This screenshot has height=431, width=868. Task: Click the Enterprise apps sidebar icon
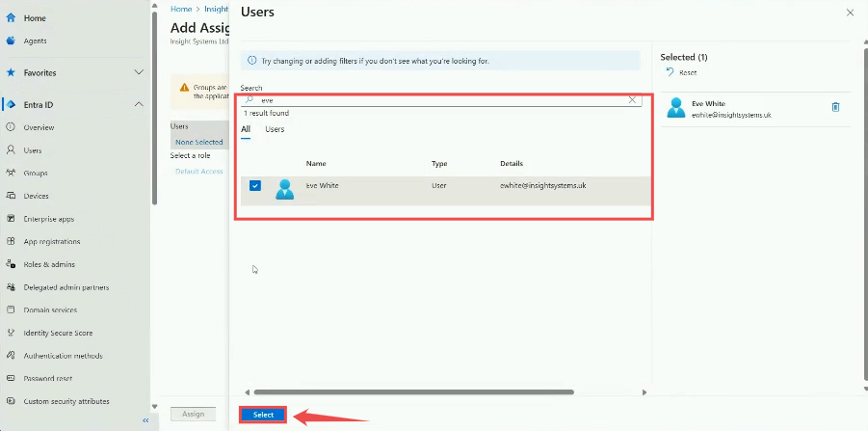pos(11,219)
